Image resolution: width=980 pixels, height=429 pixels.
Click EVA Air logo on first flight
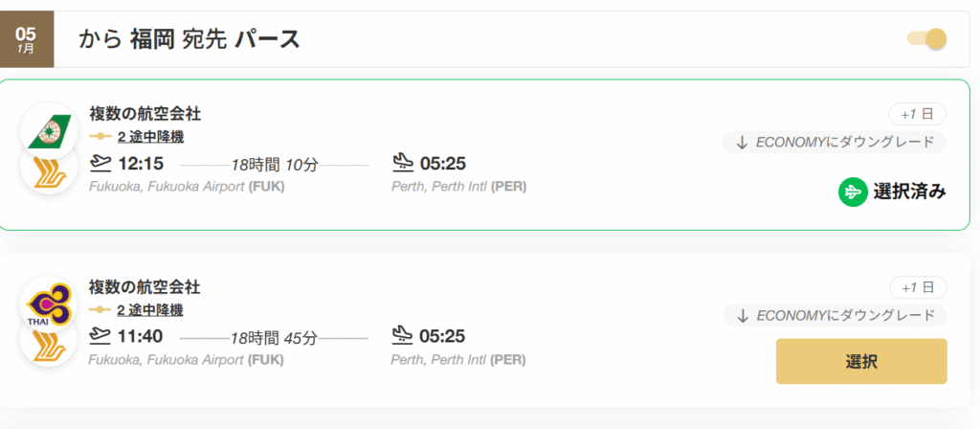[x=49, y=130]
